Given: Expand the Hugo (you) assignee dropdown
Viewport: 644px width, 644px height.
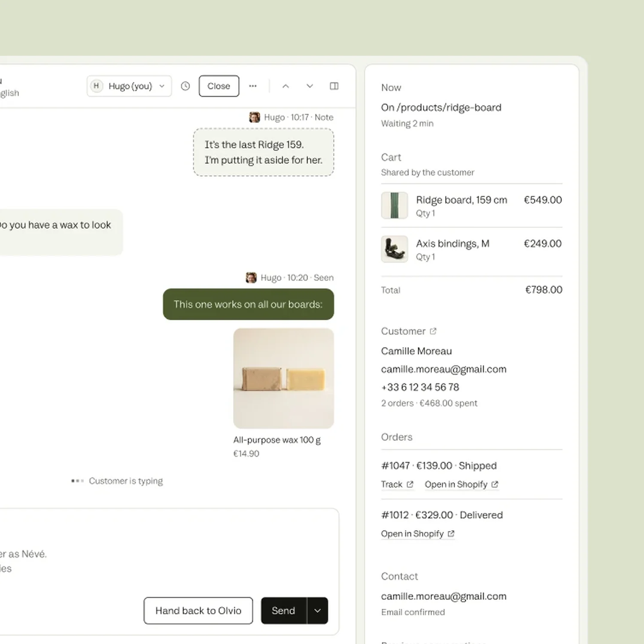Looking at the screenshot, I should pyautogui.click(x=129, y=86).
